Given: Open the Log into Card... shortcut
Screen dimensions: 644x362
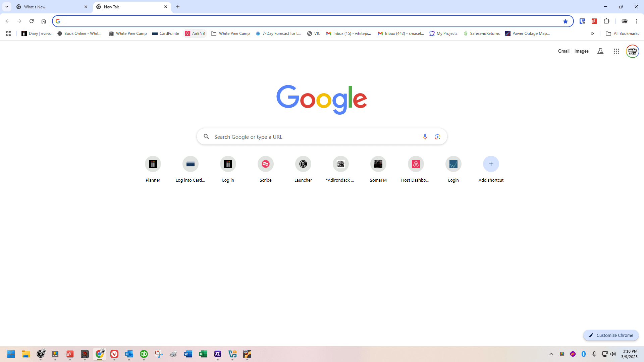Looking at the screenshot, I should click(x=191, y=170).
